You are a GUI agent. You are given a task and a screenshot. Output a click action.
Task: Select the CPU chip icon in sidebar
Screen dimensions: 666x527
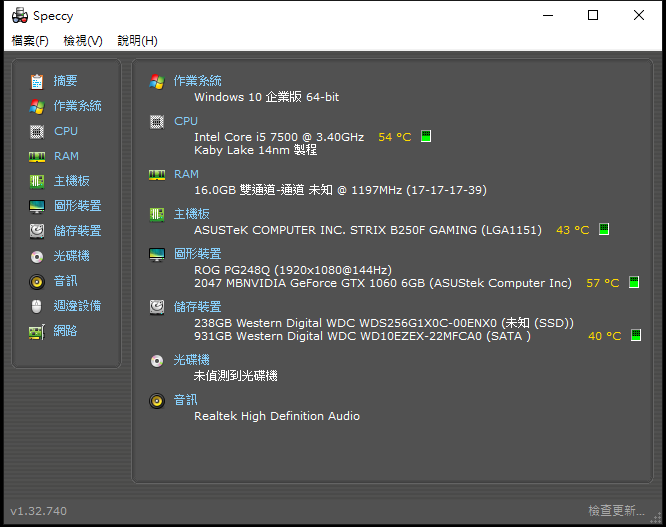[x=37, y=132]
